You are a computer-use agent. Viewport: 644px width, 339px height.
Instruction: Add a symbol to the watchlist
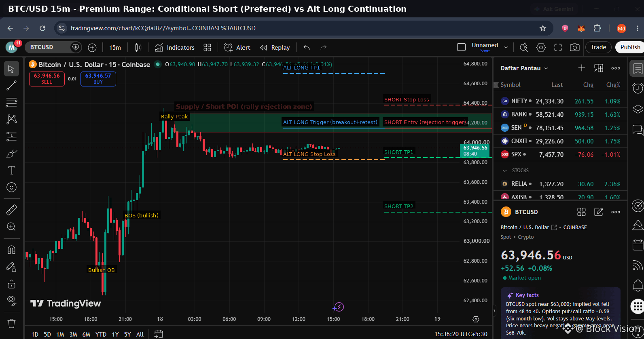[582, 68]
